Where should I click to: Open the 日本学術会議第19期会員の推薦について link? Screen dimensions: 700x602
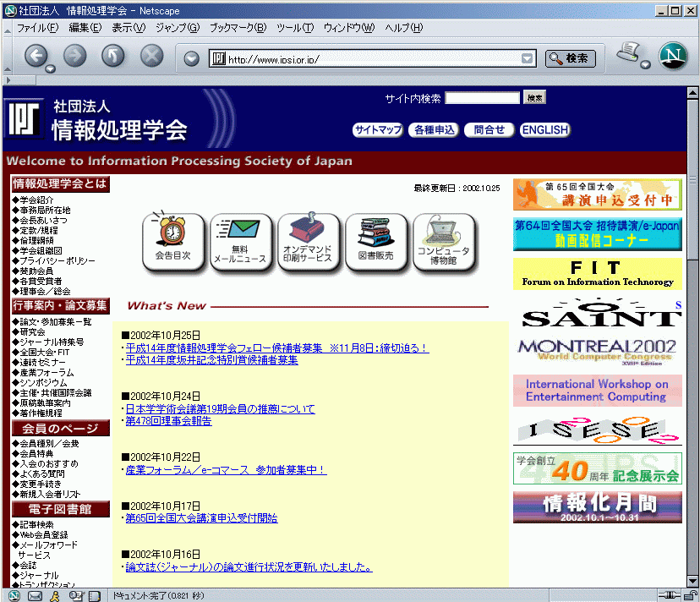(220, 408)
